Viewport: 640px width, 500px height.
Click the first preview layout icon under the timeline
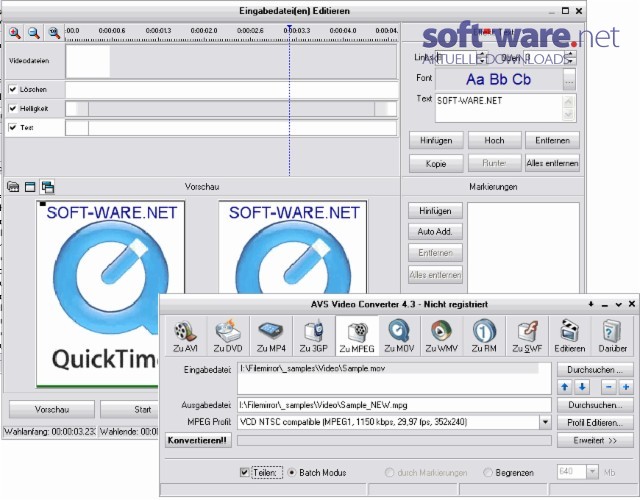pos(13,187)
